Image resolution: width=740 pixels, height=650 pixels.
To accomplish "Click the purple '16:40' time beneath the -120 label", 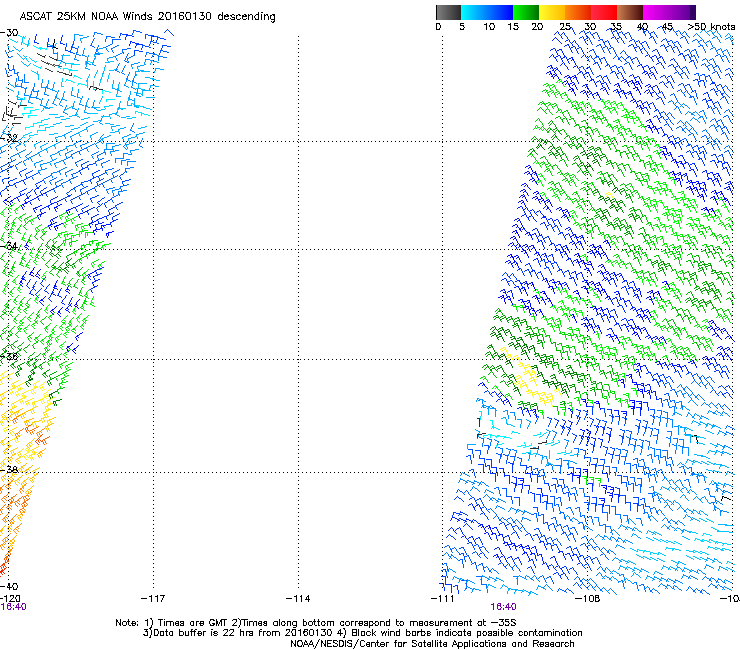I will (13, 607).
